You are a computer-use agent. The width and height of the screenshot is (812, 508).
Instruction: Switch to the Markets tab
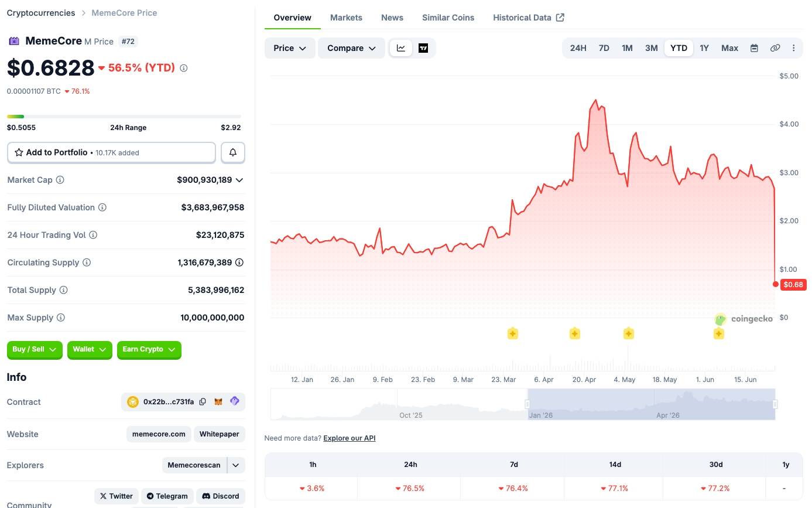click(346, 18)
